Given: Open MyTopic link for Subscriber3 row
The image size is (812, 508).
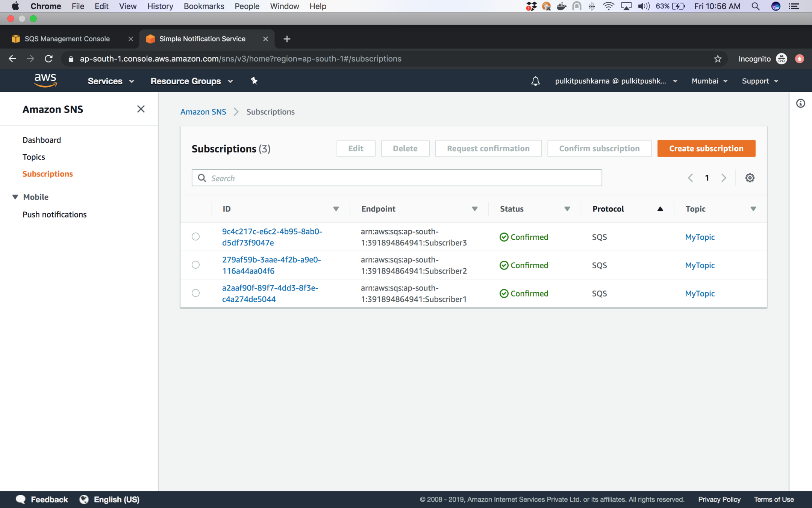Looking at the screenshot, I should pos(700,237).
